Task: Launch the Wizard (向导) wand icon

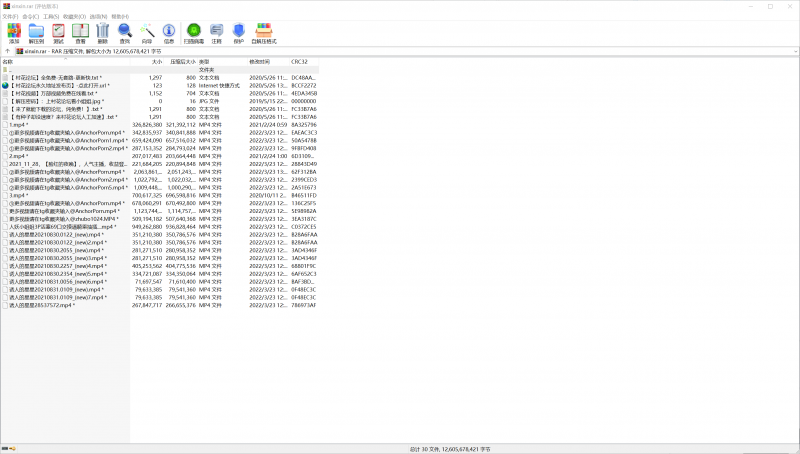Action: 147,32
